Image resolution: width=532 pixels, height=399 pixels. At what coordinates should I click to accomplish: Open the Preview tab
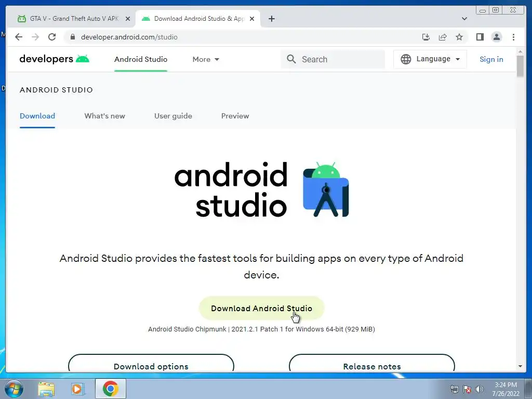pos(235,116)
